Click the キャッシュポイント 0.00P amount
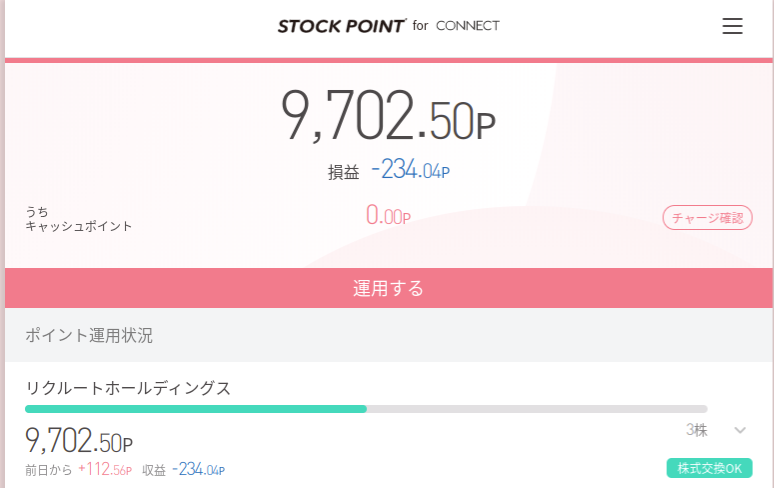 388,216
